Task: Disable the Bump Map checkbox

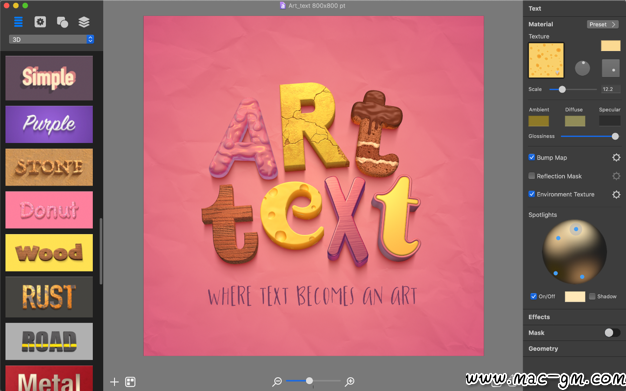Action: [531, 157]
